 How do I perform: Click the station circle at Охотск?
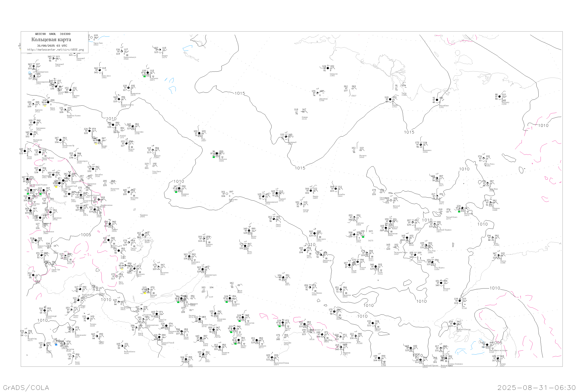point(498,256)
